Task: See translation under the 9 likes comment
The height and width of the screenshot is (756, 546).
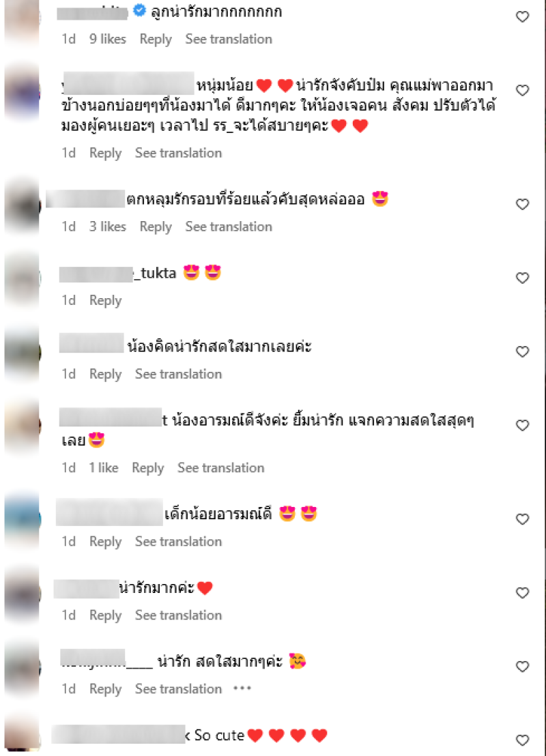Action: 229,39
